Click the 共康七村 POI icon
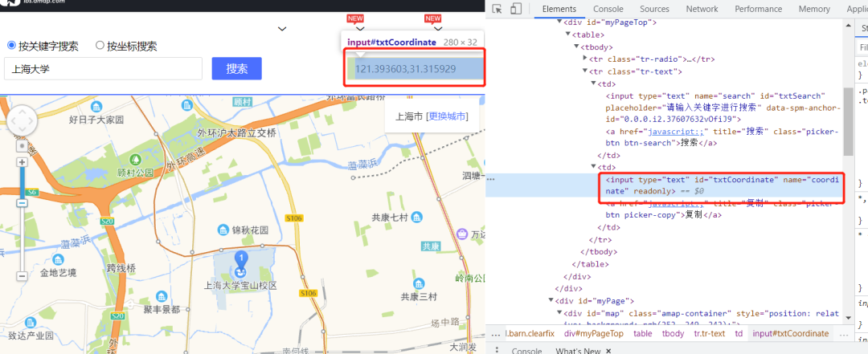This screenshot has width=868, height=354. tap(417, 216)
